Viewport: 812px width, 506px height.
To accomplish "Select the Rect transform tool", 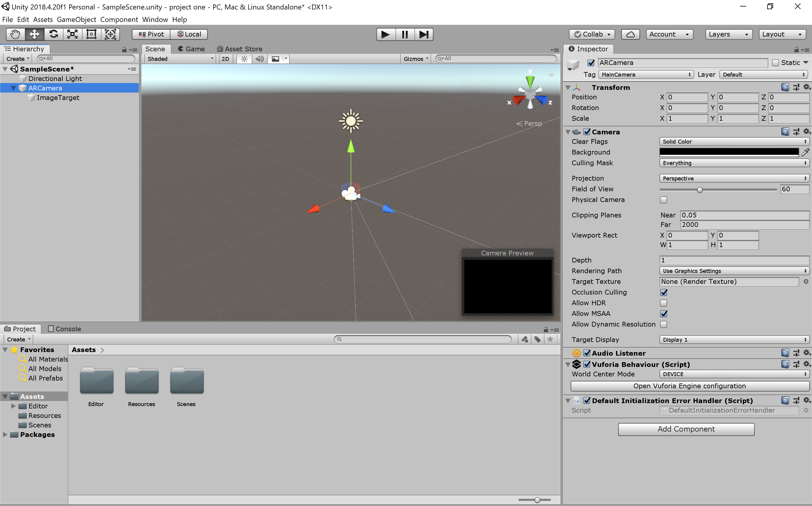I will 91,34.
